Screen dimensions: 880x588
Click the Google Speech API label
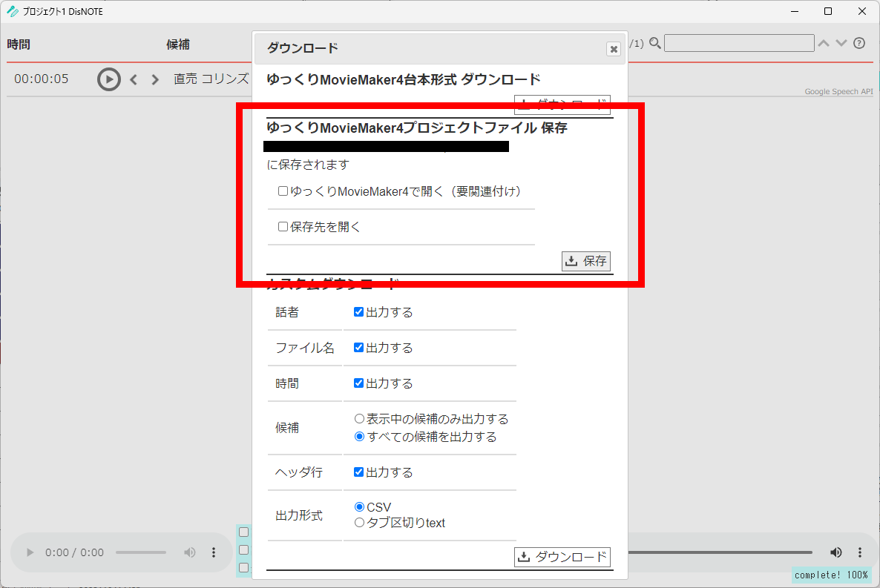click(838, 91)
